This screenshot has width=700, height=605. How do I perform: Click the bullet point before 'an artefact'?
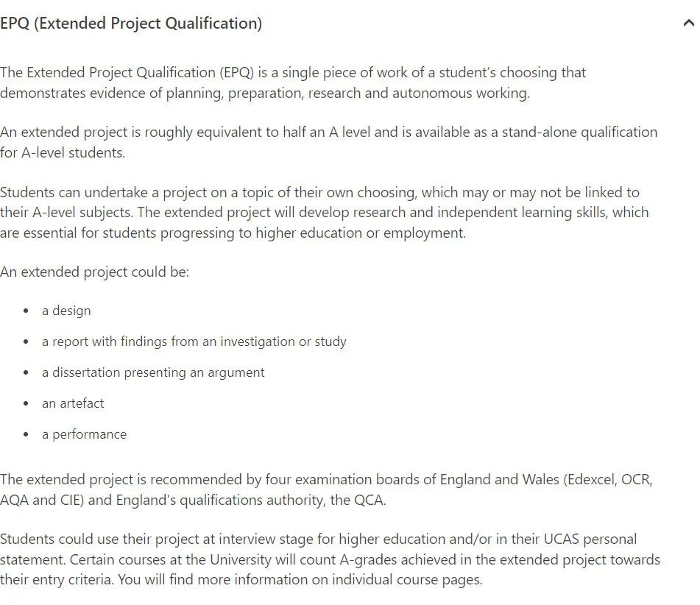pos(26,403)
